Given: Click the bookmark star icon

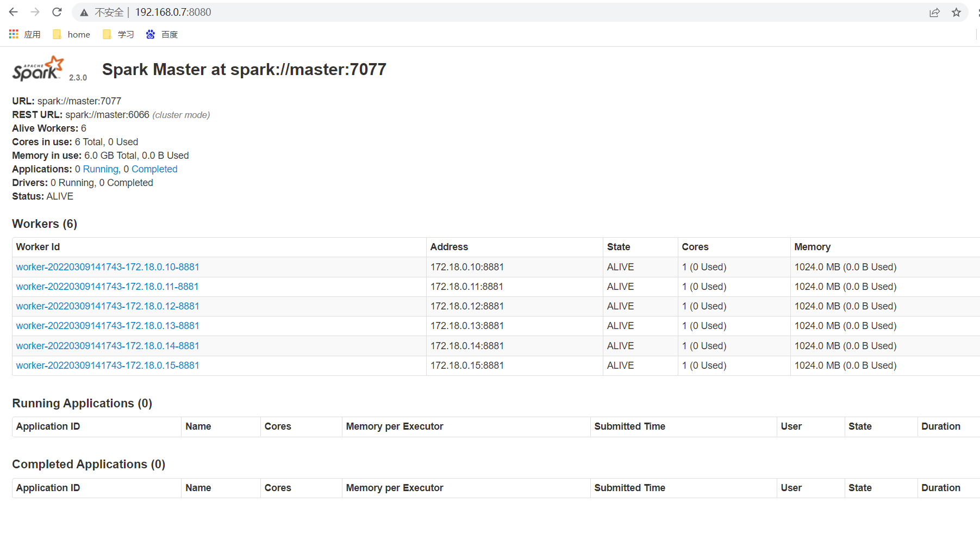Looking at the screenshot, I should point(956,12).
